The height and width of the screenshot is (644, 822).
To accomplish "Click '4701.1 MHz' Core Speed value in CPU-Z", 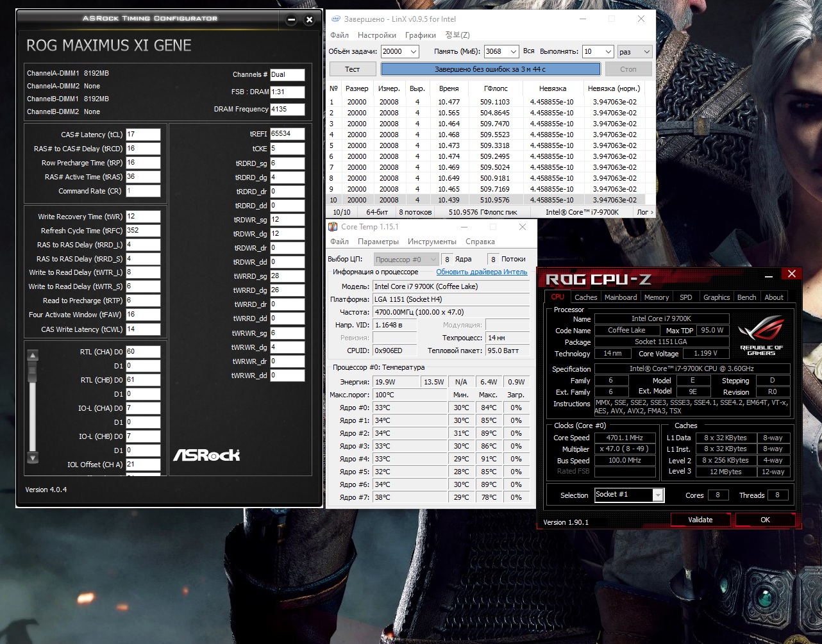I will click(x=625, y=438).
